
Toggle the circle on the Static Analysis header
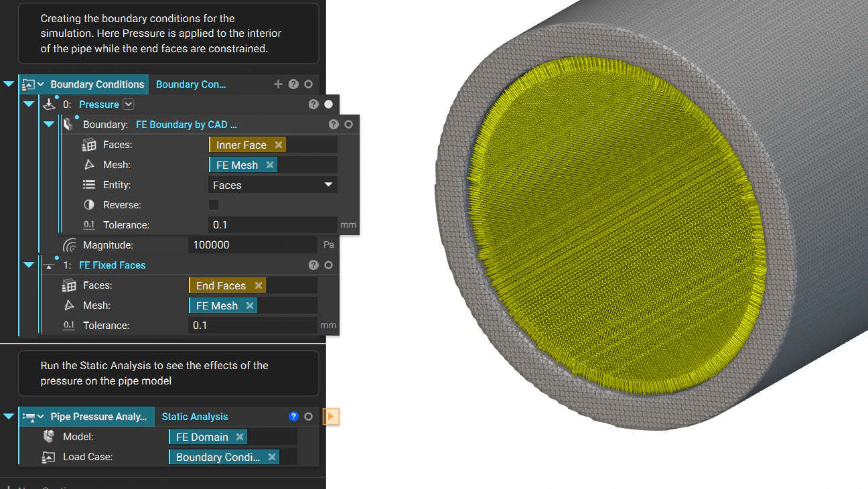308,416
